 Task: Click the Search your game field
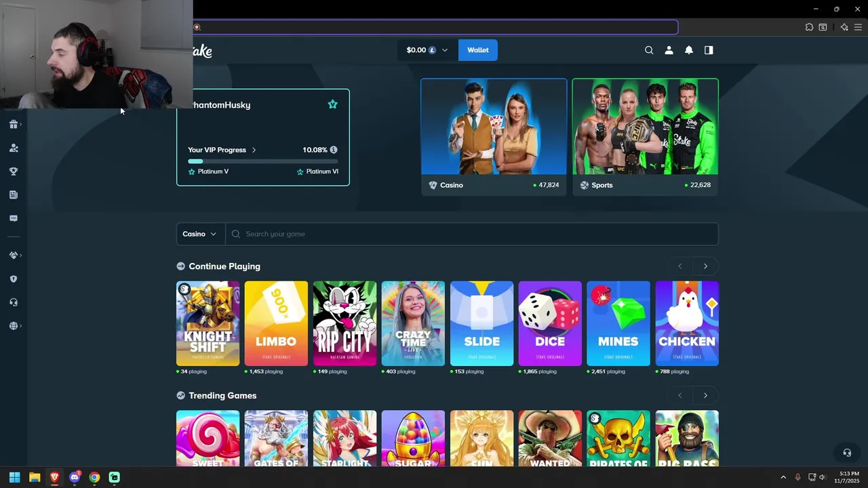(x=472, y=234)
